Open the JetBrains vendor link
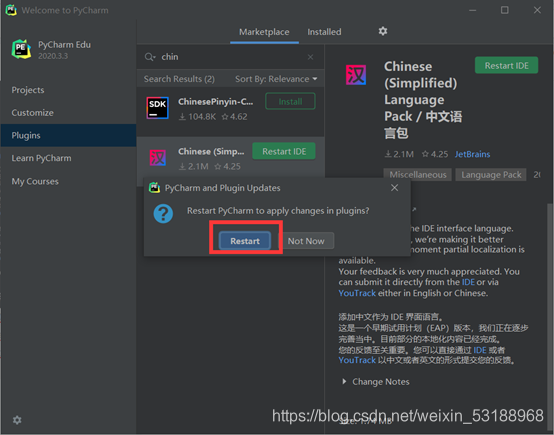Screen dimensions: 554x435 click(472, 154)
